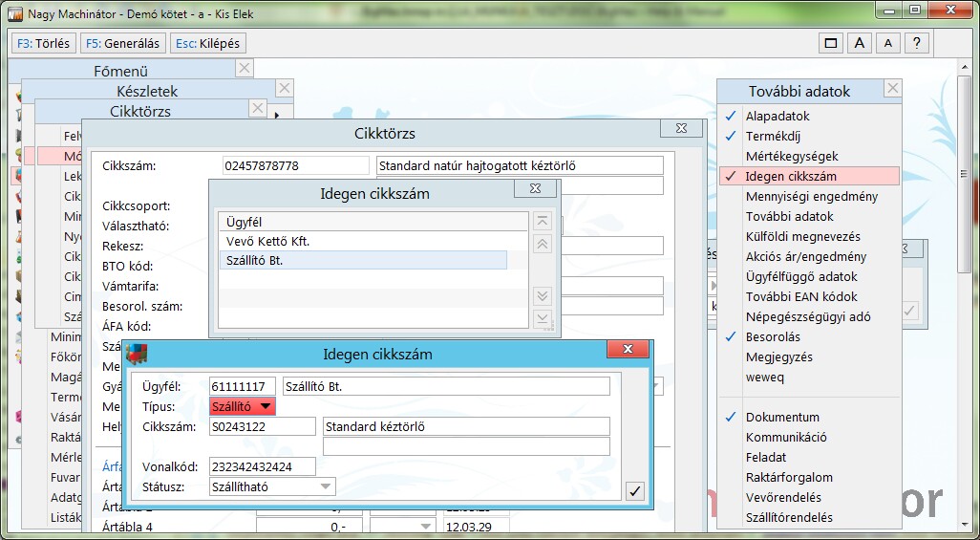Viewport: 980px width, 540px height.
Task: Close the További adatok panel
Action: click(893, 88)
